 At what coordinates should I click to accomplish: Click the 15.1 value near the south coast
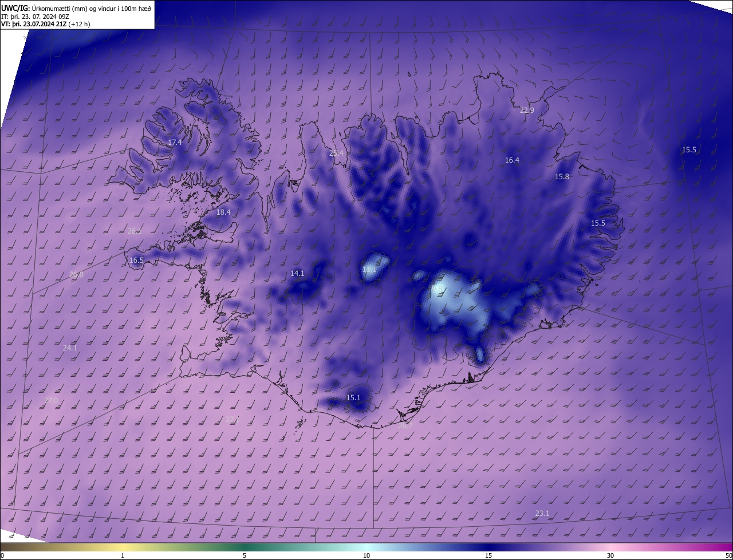click(353, 397)
